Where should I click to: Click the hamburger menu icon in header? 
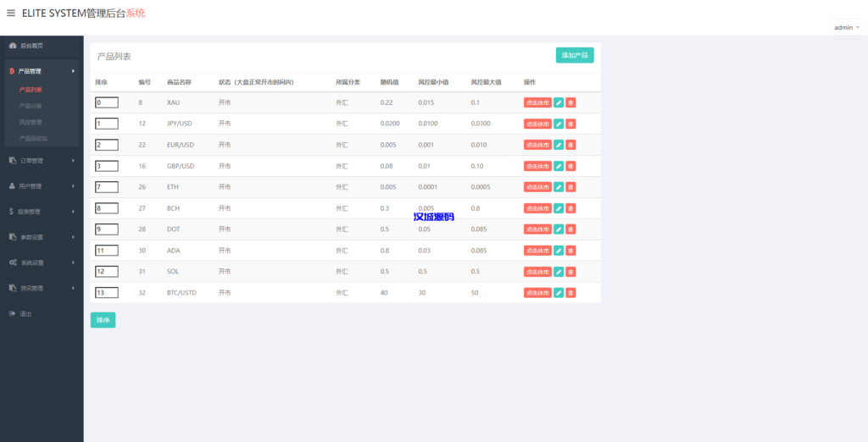click(x=11, y=13)
